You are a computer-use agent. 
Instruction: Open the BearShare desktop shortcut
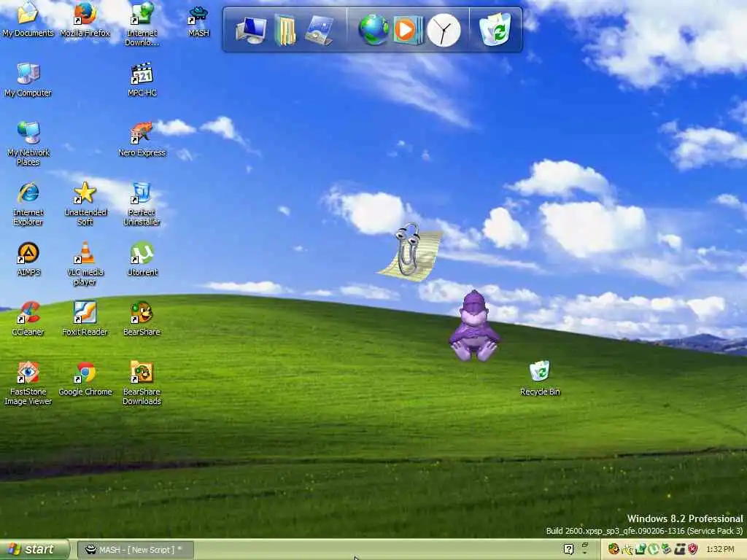click(x=142, y=319)
